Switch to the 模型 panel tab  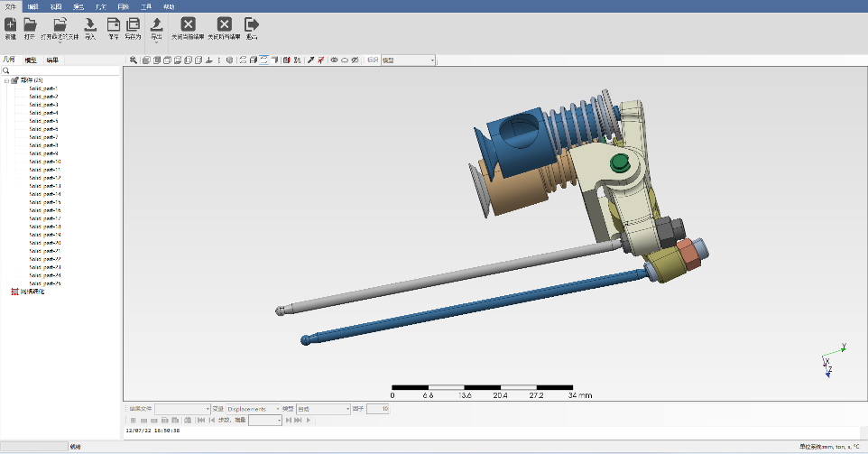point(31,60)
